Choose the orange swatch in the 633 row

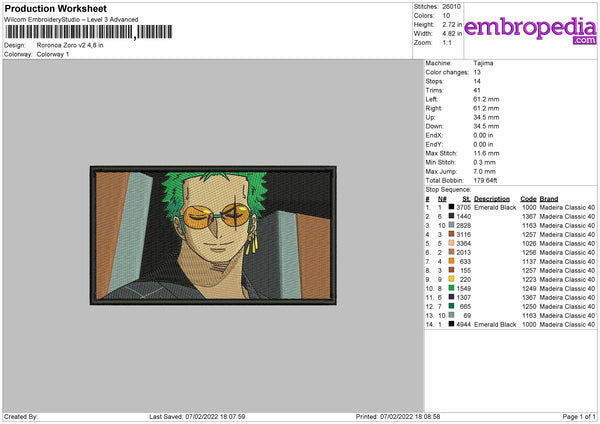coord(451,261)
